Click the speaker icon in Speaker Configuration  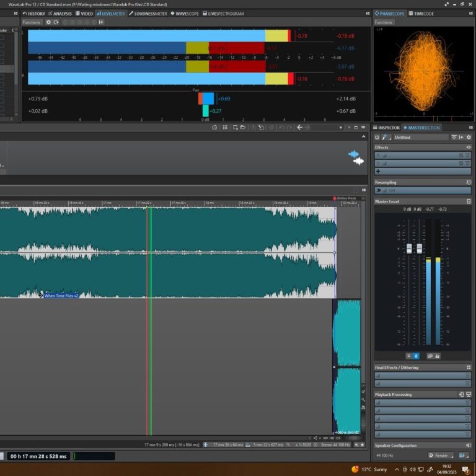469,446
